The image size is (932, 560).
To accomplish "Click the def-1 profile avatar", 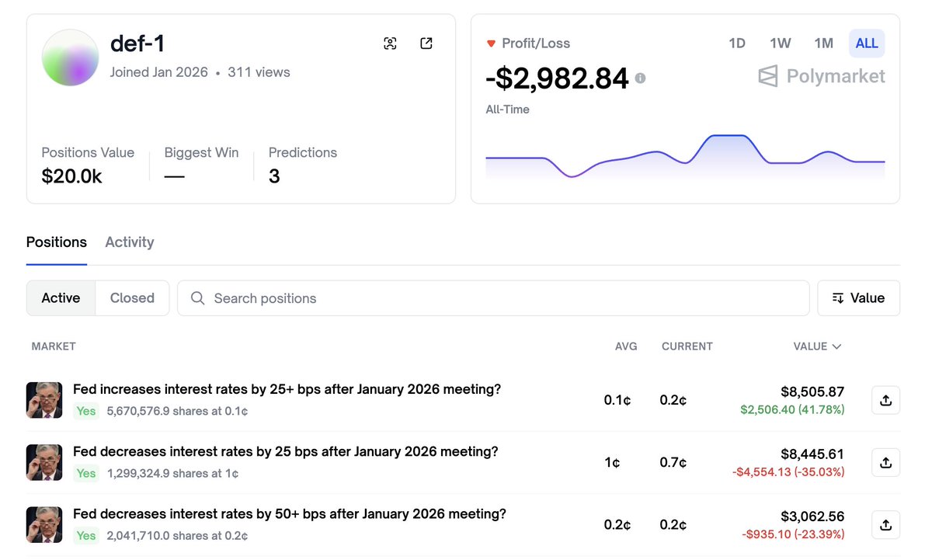I will tap(71, 57).
